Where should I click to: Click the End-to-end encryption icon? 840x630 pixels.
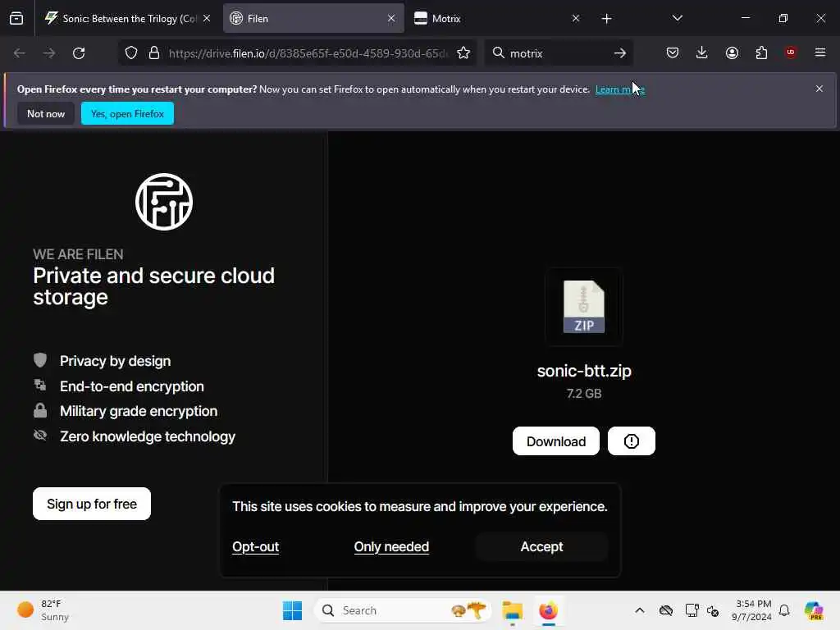click(40, 386)
